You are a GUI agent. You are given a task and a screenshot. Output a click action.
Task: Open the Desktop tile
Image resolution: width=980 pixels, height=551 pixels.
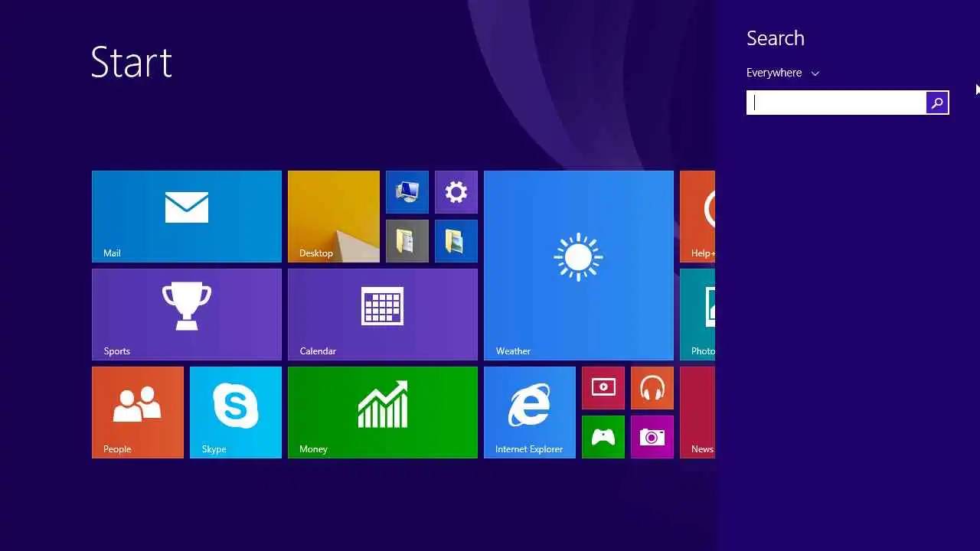334,217
